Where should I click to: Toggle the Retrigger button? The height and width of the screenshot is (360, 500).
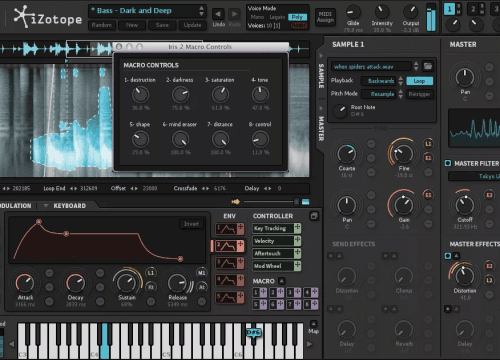[419, 94]
